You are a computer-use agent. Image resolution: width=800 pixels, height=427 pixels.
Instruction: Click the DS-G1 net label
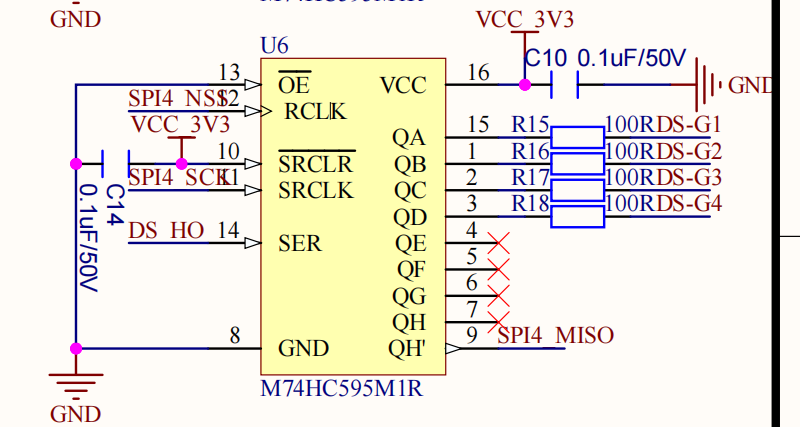(x=689, y=124)
